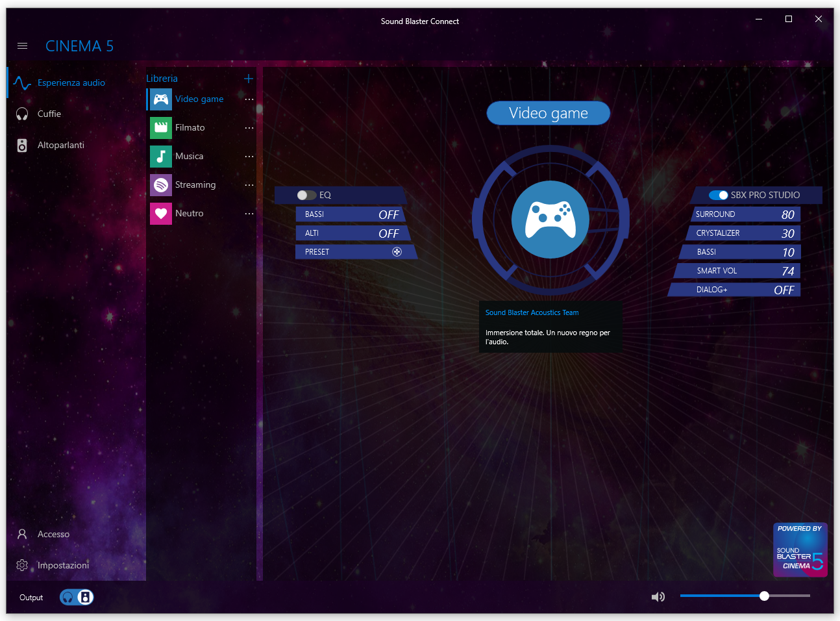The image size is (840, 621).
Task: Click the Video game title button
Action: coord(549,113)
